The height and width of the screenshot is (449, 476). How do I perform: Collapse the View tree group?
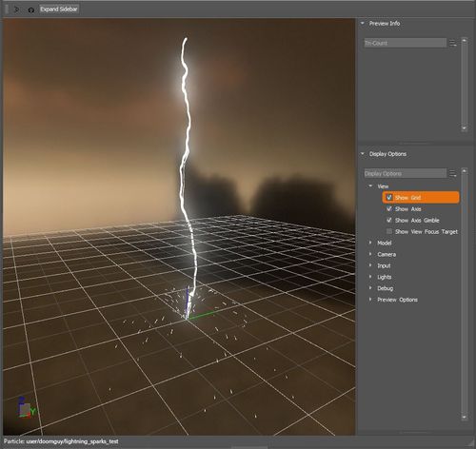(x=370, y=186)
